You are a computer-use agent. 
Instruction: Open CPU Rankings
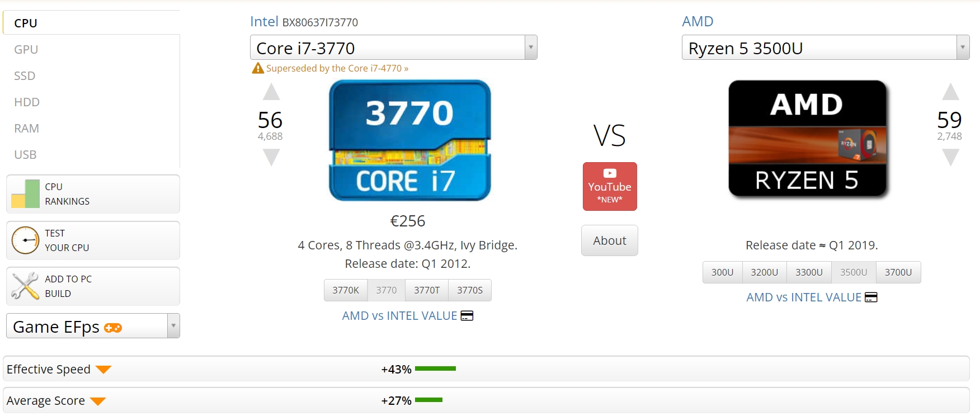point(93,194)
